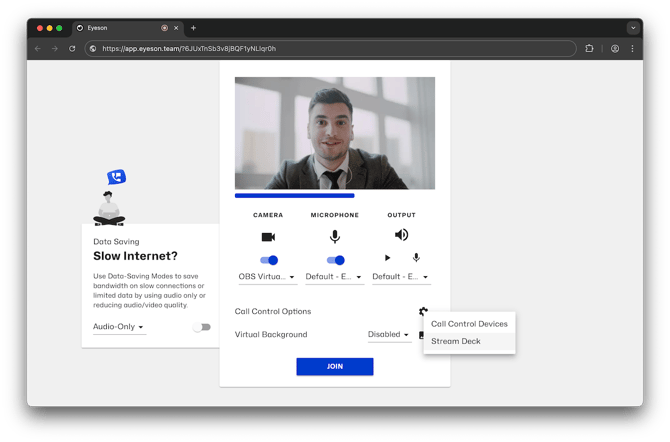Viewport: 670px width, 442px height.
Task: Click the browser extensions puzzle icon
Action: click(589, 48)
